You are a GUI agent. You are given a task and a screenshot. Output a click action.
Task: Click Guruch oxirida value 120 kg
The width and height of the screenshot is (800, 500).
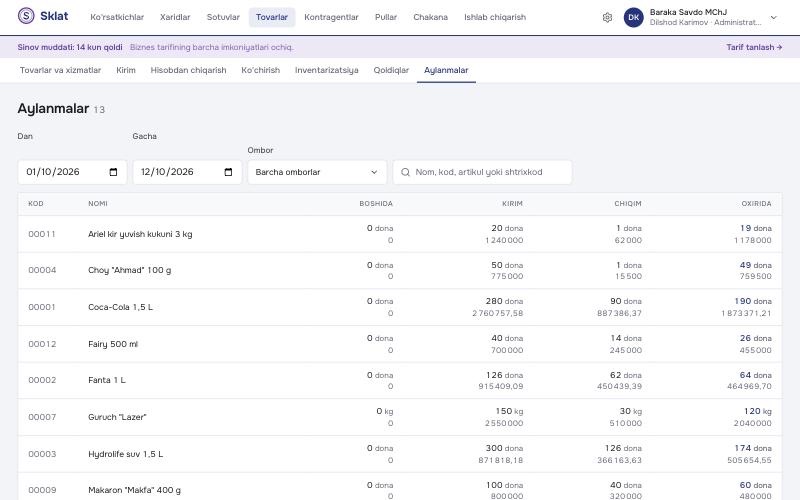[758, 411]
